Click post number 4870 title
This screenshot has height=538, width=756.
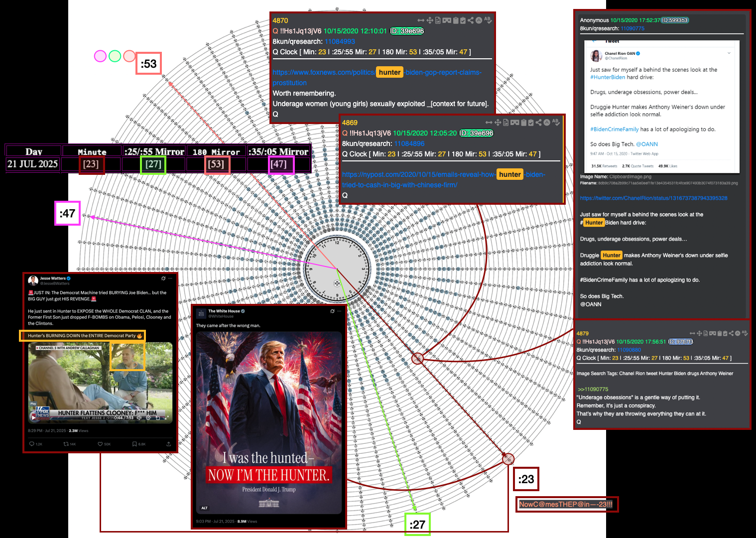point(280,20)
